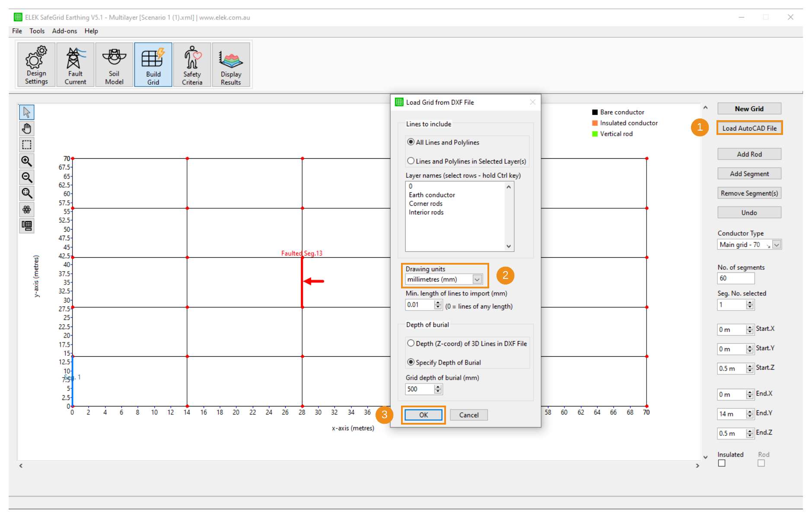The image size is (812, 518).
Task: Open the Tools menu
Action: (37, 31)
